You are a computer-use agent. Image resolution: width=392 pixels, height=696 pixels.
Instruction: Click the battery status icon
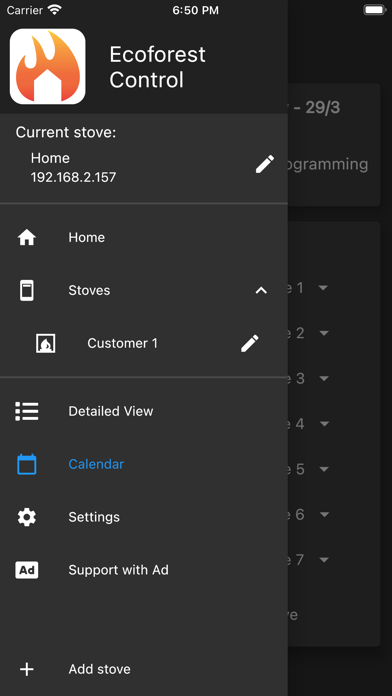(375, 10)
